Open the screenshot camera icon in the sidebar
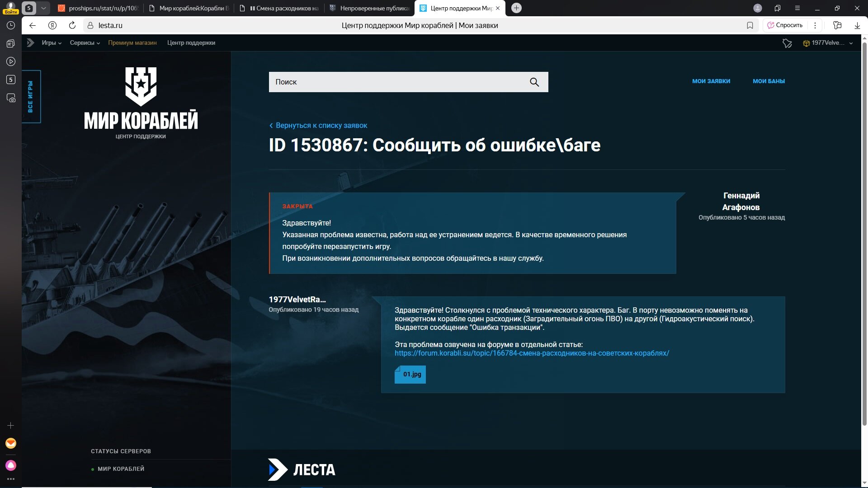Image resolution: width=868 pixels, height=488 pixels. point(11,98)
